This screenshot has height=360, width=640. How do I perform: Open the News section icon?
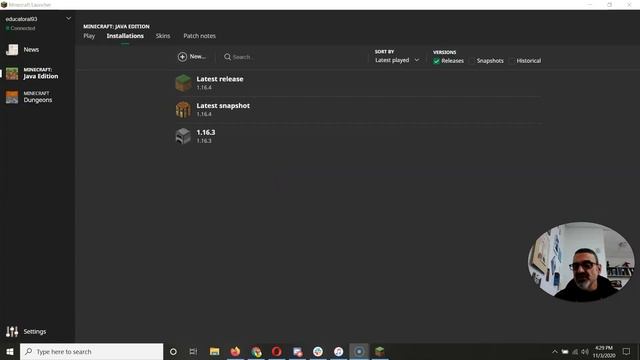click(x=12, y=49)
